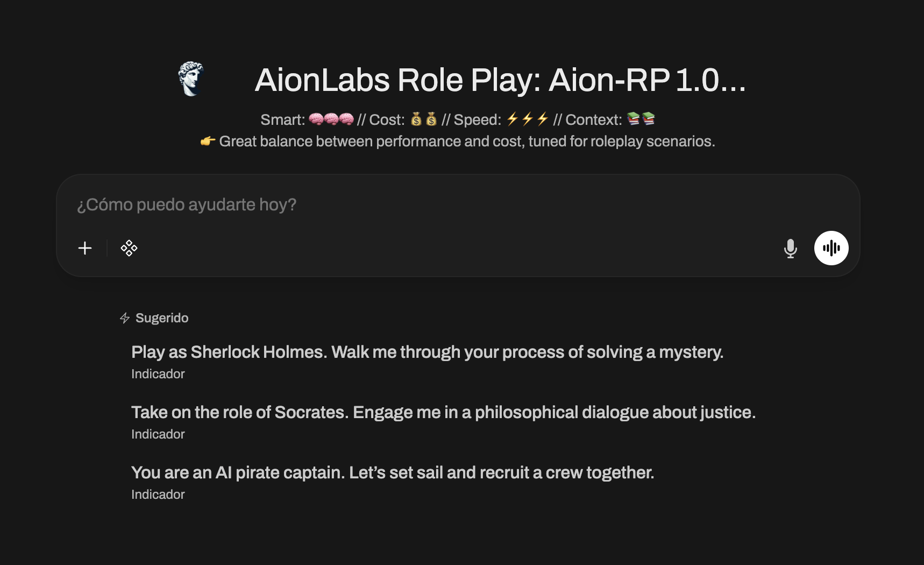
Task: Click Indicador label under the Sherlock prompt
Action: coord(158,374)
